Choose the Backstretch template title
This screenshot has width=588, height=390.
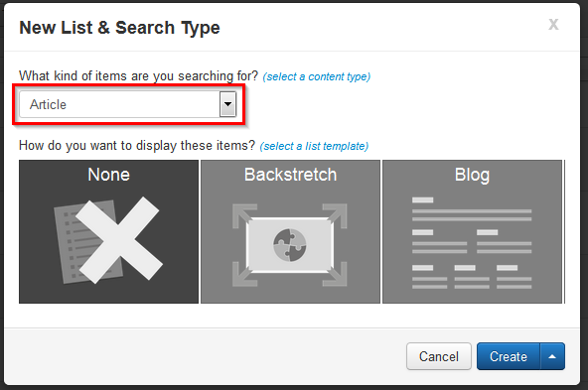click(291, 175)
